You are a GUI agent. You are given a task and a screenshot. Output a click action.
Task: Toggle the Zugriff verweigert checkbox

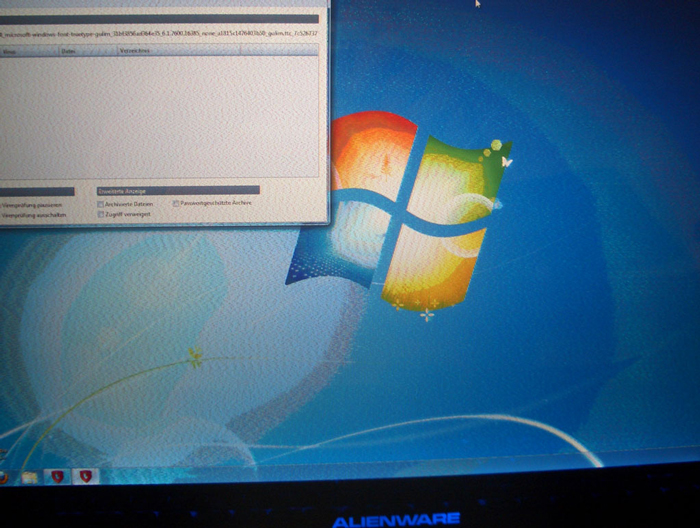pyautogui.click(x=100, y=215)
